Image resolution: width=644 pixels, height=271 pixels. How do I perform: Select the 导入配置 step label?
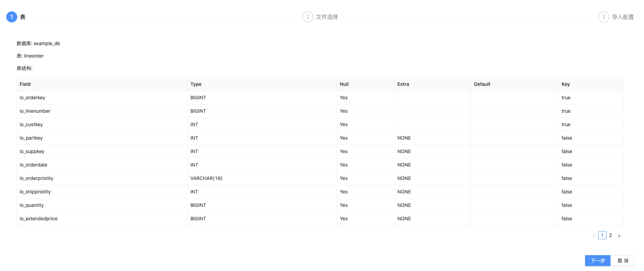[623, 17]
